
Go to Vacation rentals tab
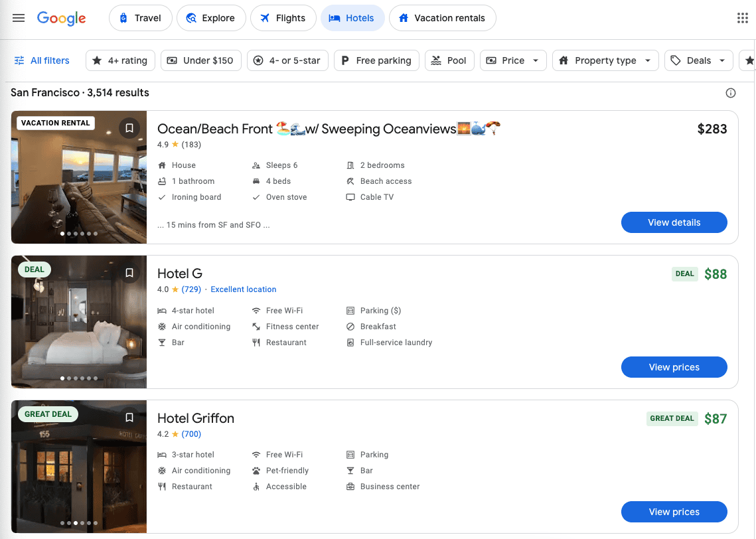(x=442, y=18)
